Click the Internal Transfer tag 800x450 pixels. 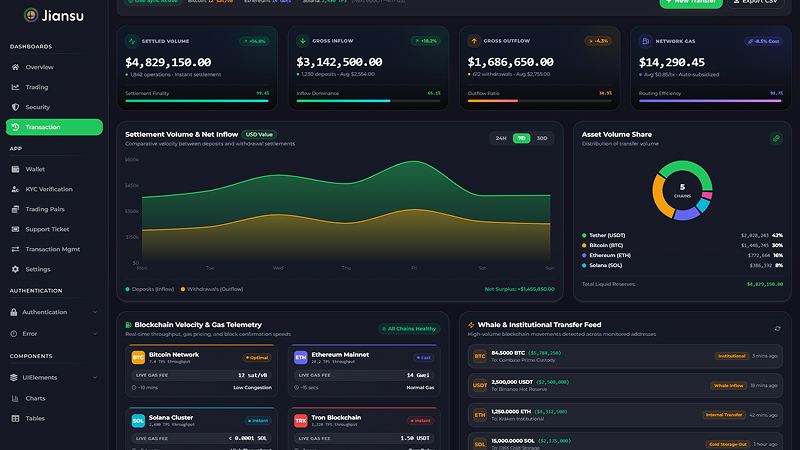[723, 415]
